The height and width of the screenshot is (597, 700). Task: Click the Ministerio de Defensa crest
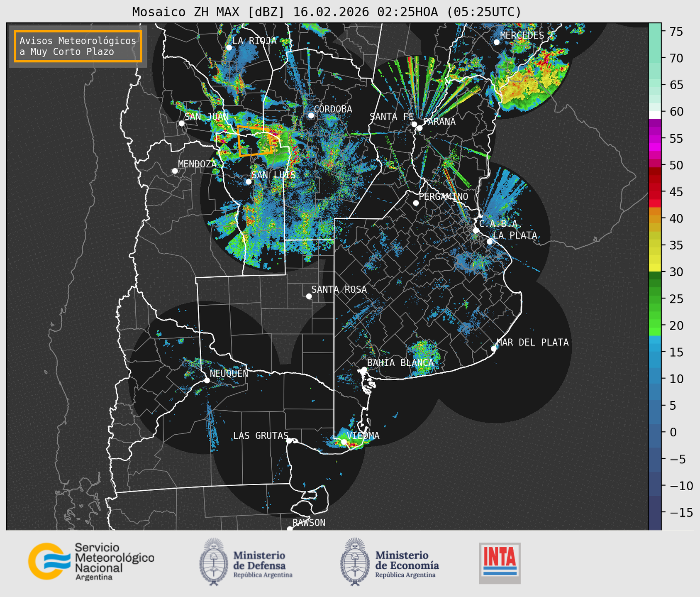click(x=214, y=562)
